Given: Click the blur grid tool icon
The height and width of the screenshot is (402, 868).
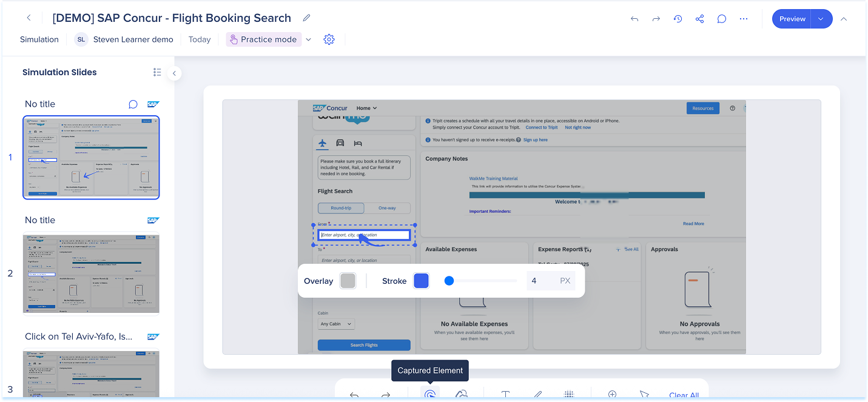Looking at the screenshot, I should coord(569,395).
